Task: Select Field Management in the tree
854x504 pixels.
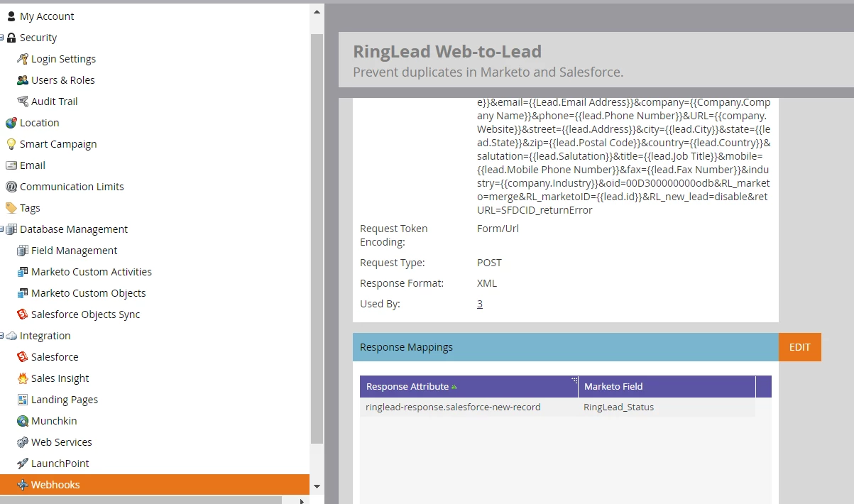Action: tap(74, 251)
